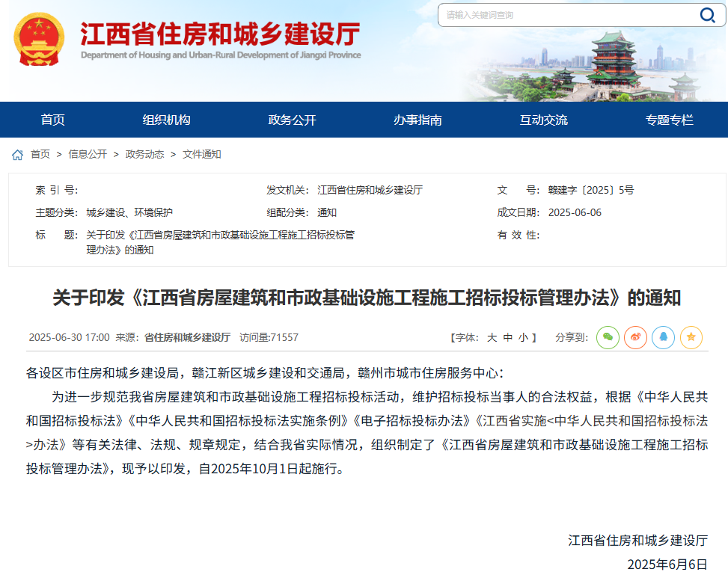Open 首页 in navigation bar
728x575 pixels.
click(53, 120)
